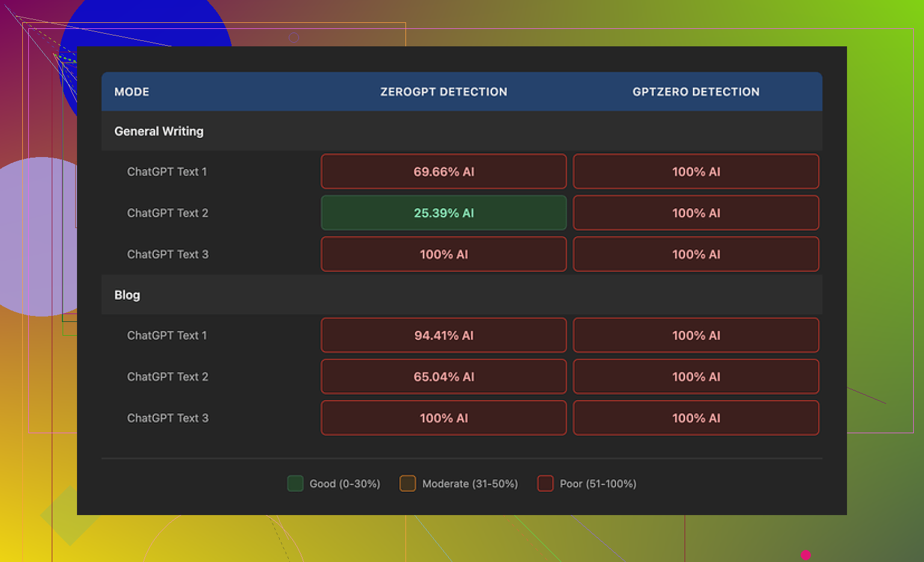The height and width of the screenshot is (562, 924).
Task: Click the green Good legend swatch
Action: coord(295,483)
